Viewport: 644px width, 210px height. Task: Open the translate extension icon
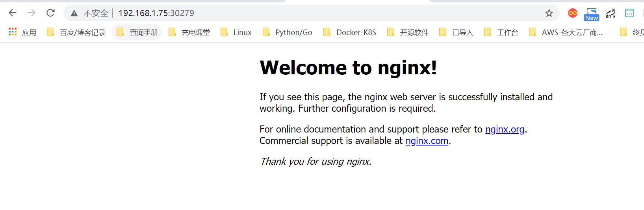(611, 13)
